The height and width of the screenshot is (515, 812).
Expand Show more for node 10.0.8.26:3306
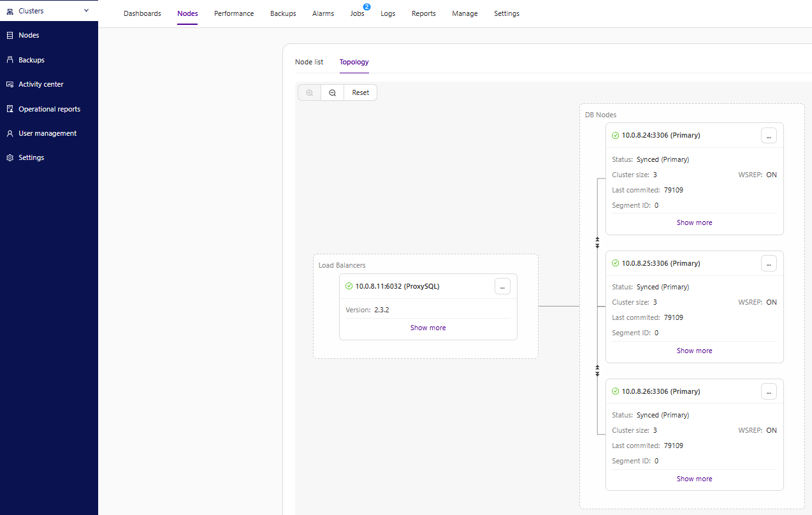[x=694, y=479]
